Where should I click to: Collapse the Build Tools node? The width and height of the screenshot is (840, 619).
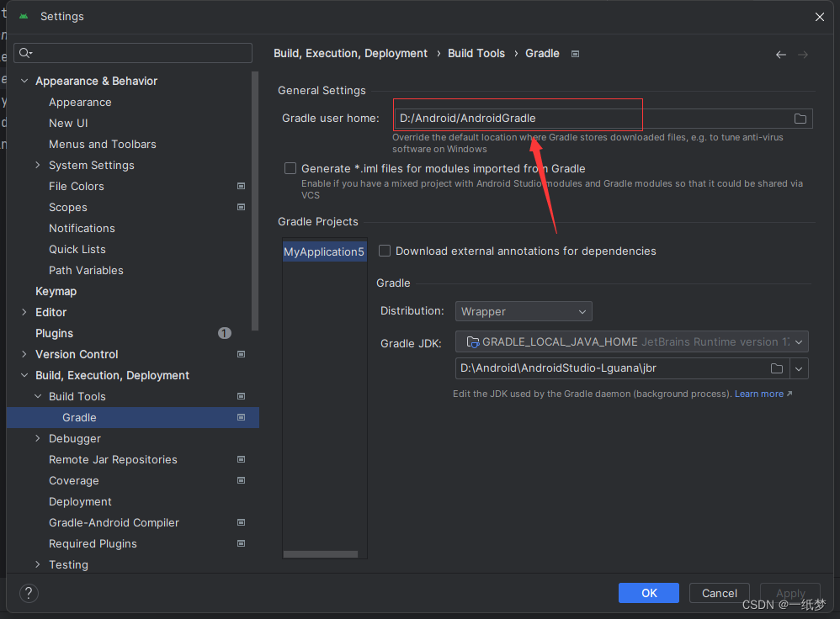tap(38, 396)
